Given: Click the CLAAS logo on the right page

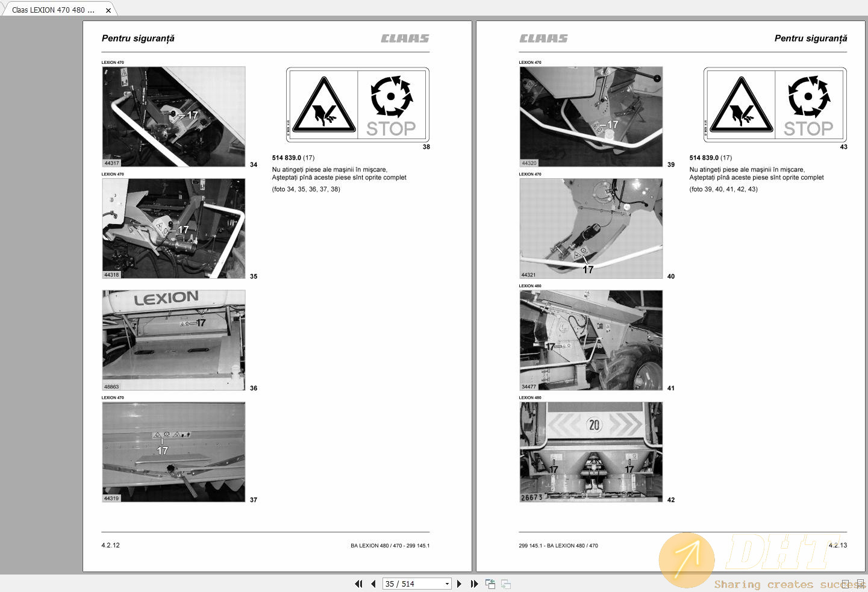Looking at the screenshot, I should [x=543, y=39].
